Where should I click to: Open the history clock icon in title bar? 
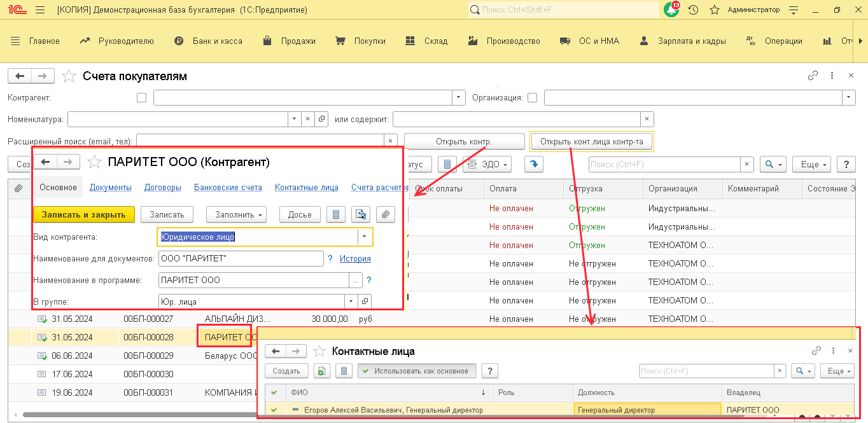(694, 10)
